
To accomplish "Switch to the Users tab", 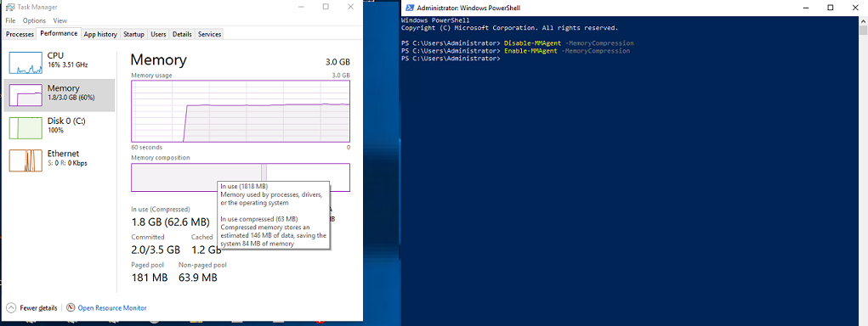I will coord(158,34).
